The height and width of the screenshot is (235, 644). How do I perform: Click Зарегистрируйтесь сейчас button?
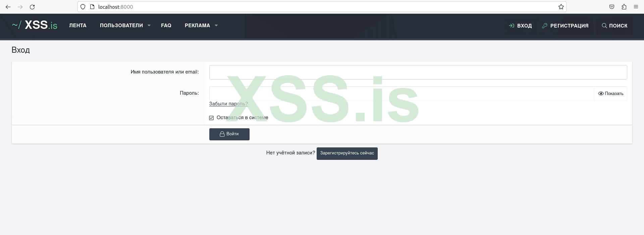coord(347,153)
